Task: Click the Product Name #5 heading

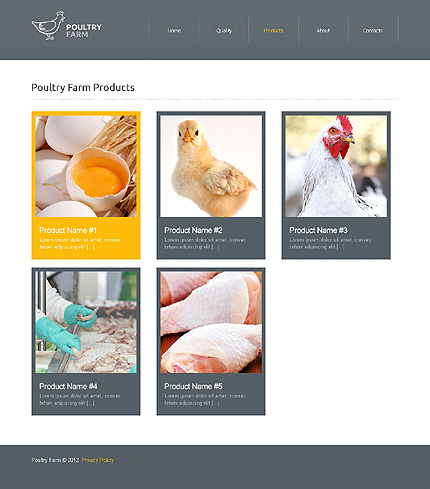Action: (193, 386)
